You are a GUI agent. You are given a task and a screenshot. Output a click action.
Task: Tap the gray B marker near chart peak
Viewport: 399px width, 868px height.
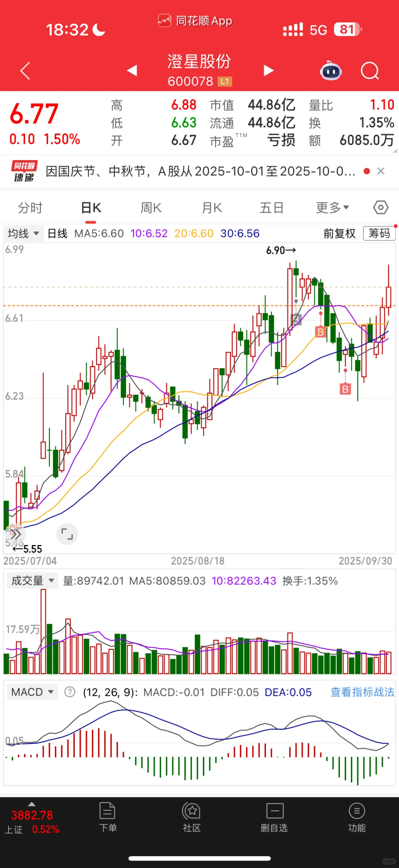tap(296, 319)
